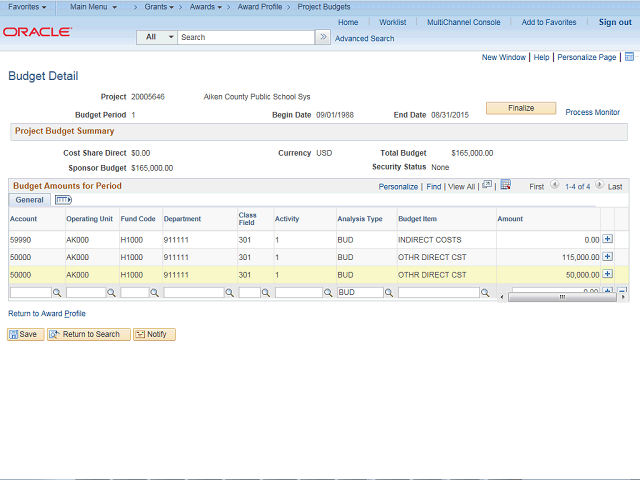Open the All search category dropdown
Image resolution: width=640 pixels, height=480 pixels.
click(157, 37)
